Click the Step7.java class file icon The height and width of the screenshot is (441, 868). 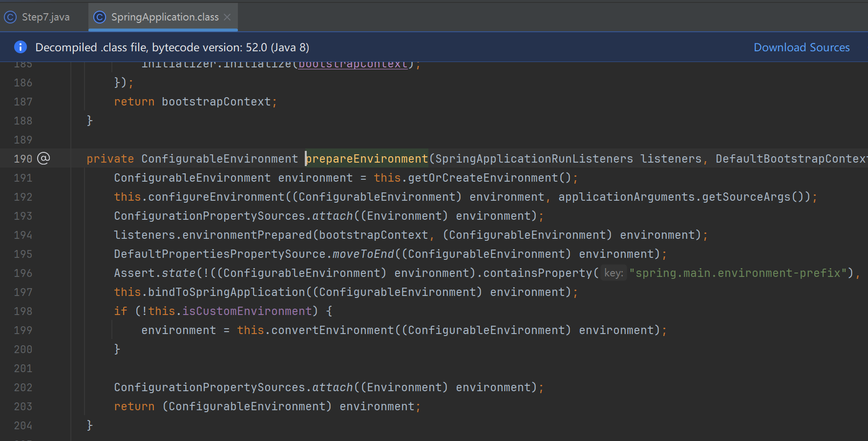point(10,17)
